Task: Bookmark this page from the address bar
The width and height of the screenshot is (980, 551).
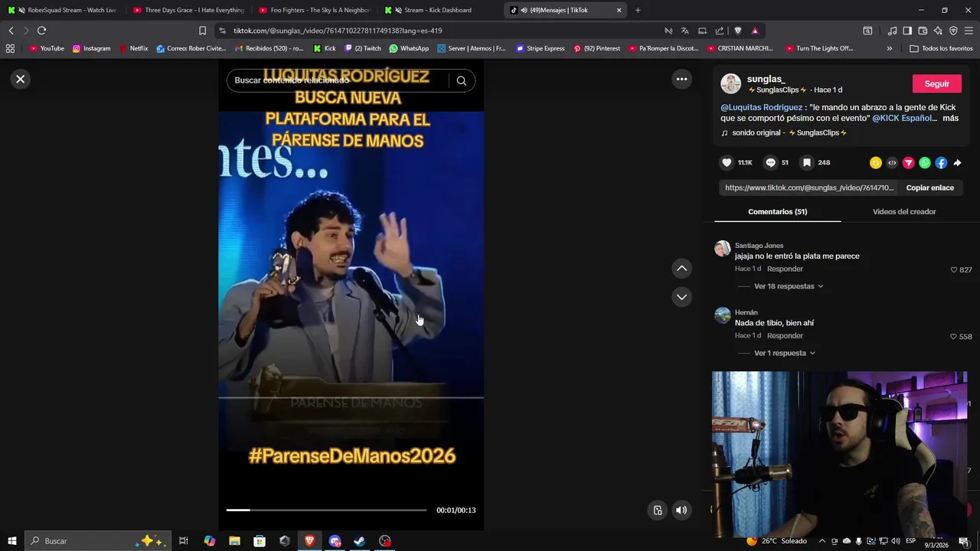Action: (202, 31)
